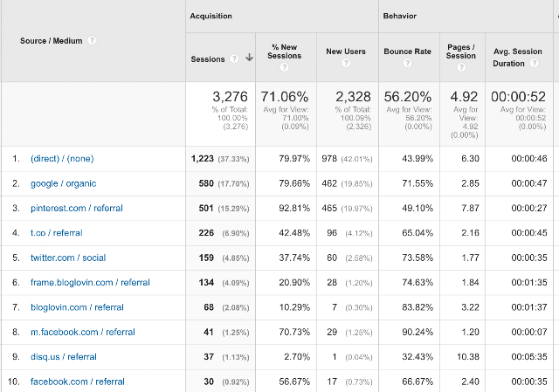559x392 pixels.
Task: Click help icon next to Avg. Session Duration
Action: click(x=534, y=63)
